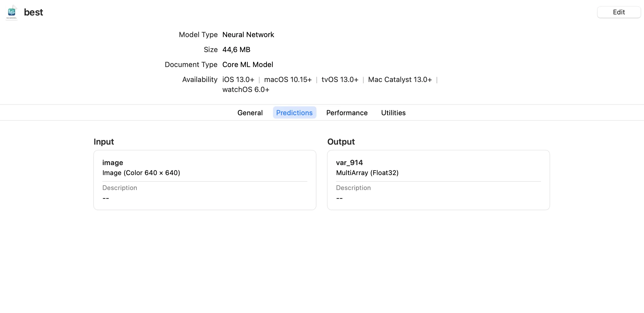Screen dimensions: 644x313
Task: Click the model name 'best'
Action: coord(34,12)
